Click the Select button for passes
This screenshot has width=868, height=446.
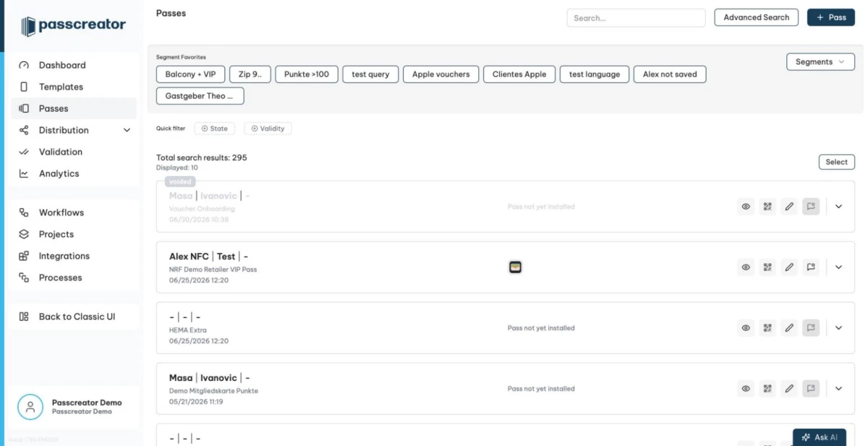click(x=836, y=162)
